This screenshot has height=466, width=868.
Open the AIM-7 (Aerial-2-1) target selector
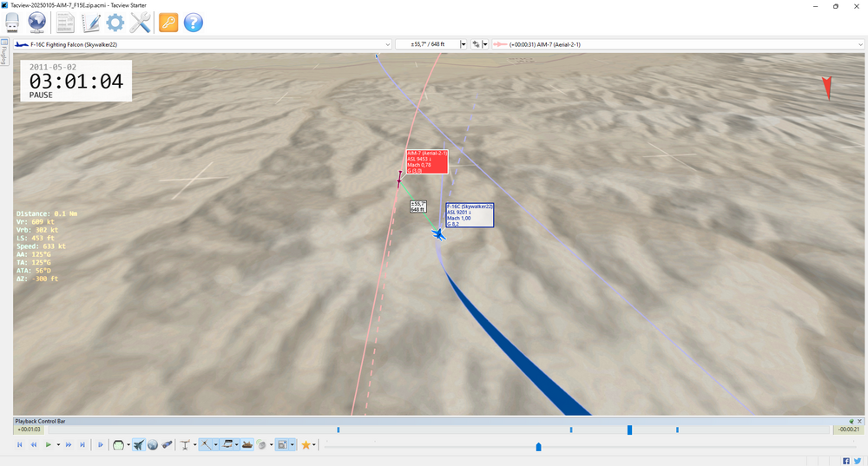click(x=678, y=44)
